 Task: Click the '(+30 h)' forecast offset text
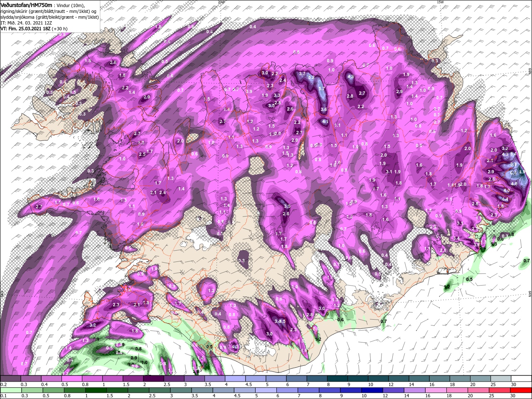[60, 29]
